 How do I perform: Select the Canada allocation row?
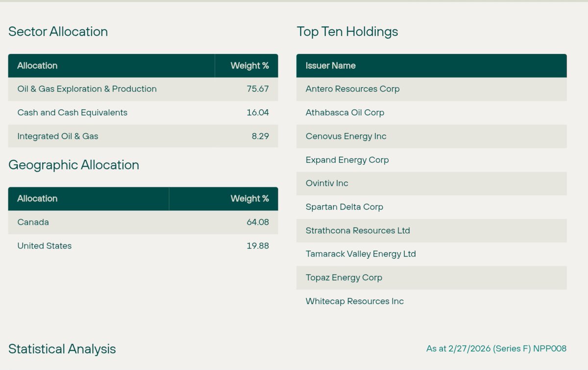pyautogui.click(x=143, y=222)
